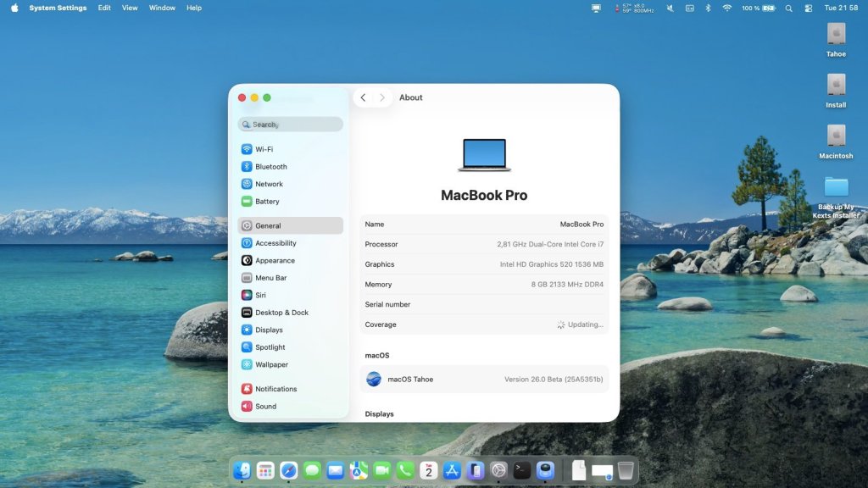Open the Edit menu
This screenshot has height=488, width=868.
tap(104, 8)
